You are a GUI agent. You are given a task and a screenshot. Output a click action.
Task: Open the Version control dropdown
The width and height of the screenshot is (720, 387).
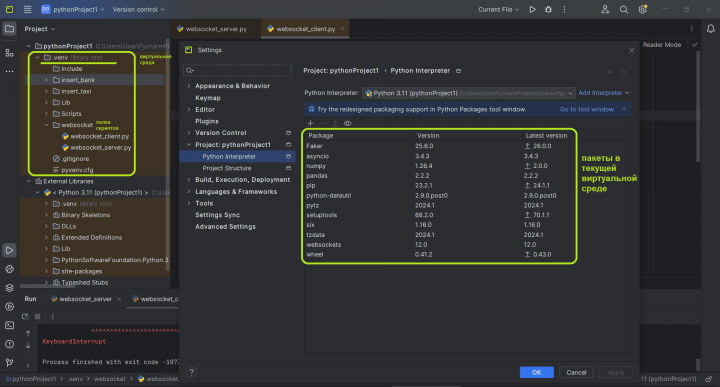[138, 9]
